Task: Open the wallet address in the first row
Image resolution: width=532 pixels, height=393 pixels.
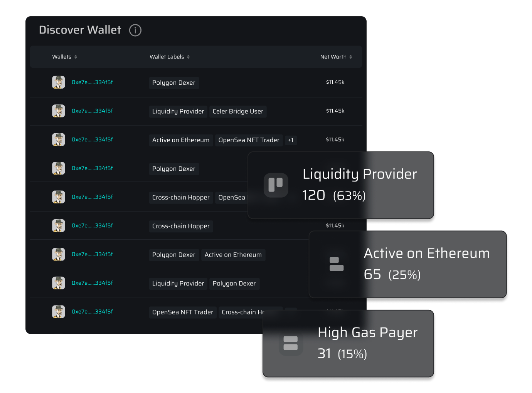Action: 92,82
